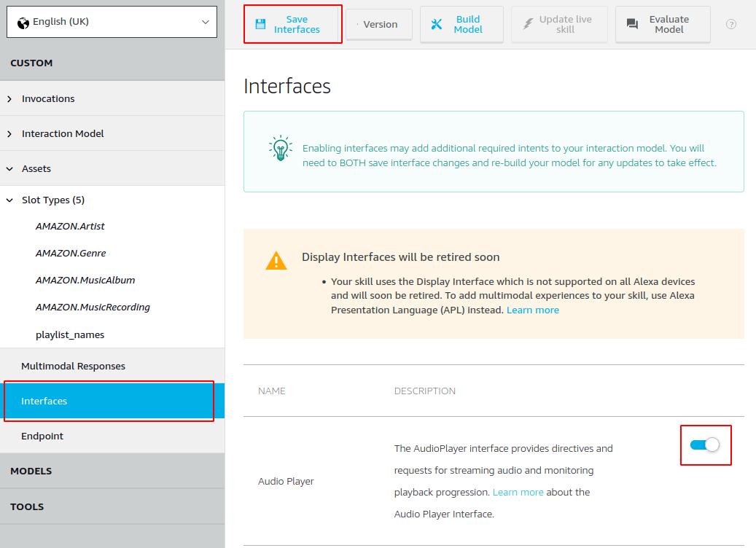Expand the Invocations section
The height and width of the screenshot is (548, 756).
coord(48,98)
